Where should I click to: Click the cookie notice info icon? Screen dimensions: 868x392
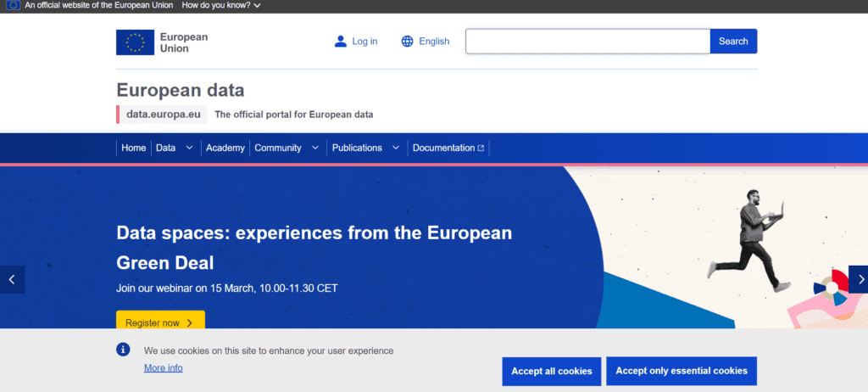pos(123,350)
